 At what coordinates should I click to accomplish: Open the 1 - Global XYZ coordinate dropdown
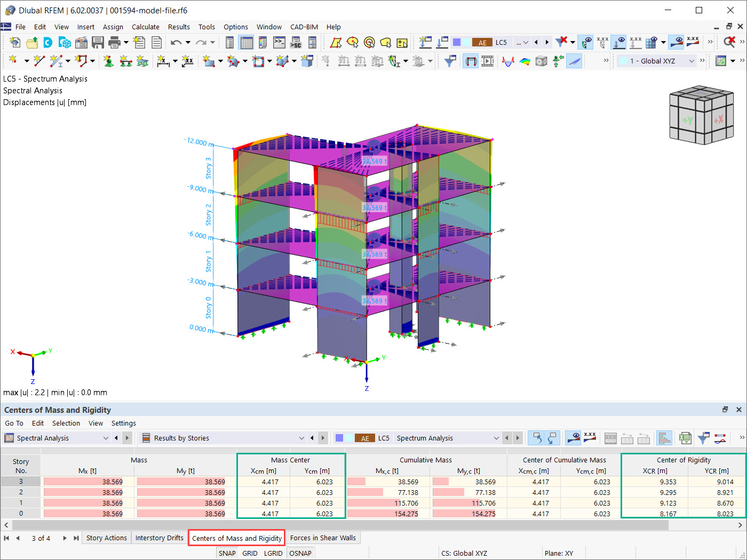point(692,61)
